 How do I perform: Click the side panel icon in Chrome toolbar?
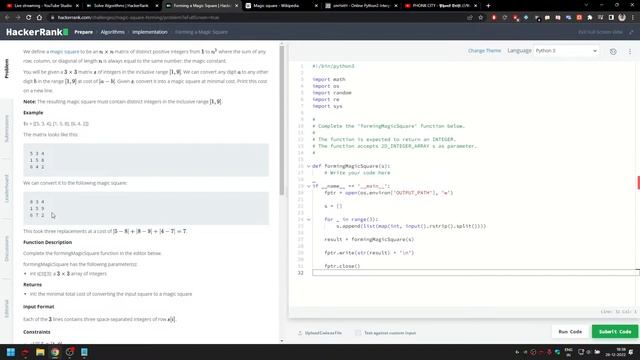pos(611,18)
